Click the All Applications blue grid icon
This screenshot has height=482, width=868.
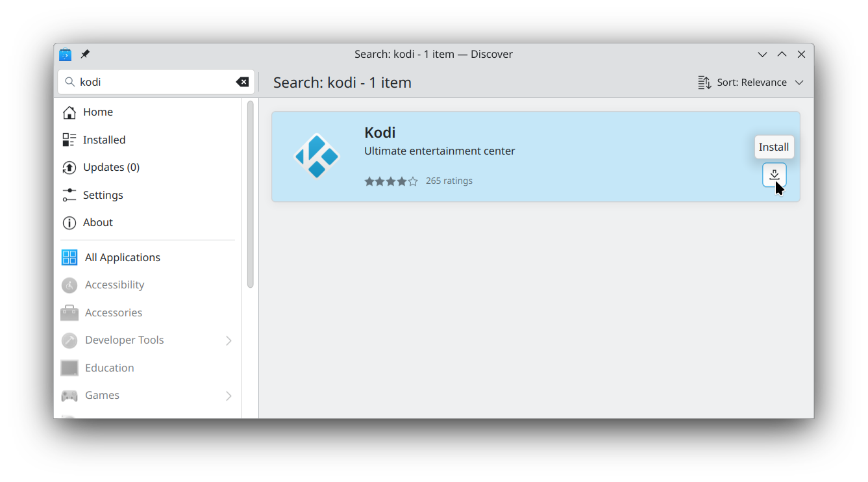(69, 257)
